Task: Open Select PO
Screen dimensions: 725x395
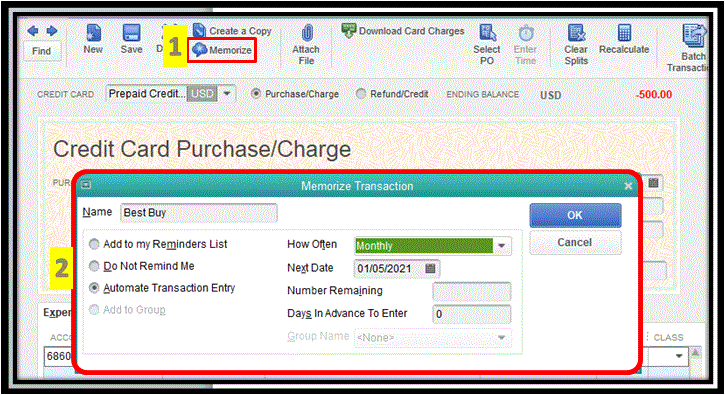Action: [x=487, y=45]
